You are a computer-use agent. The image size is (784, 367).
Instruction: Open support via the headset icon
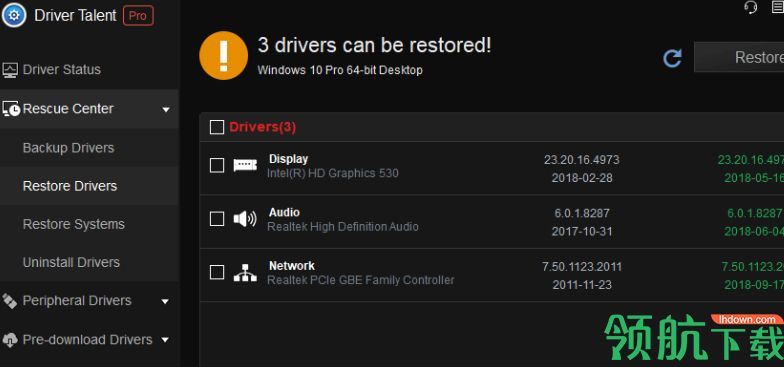click(x=750, y=7)
